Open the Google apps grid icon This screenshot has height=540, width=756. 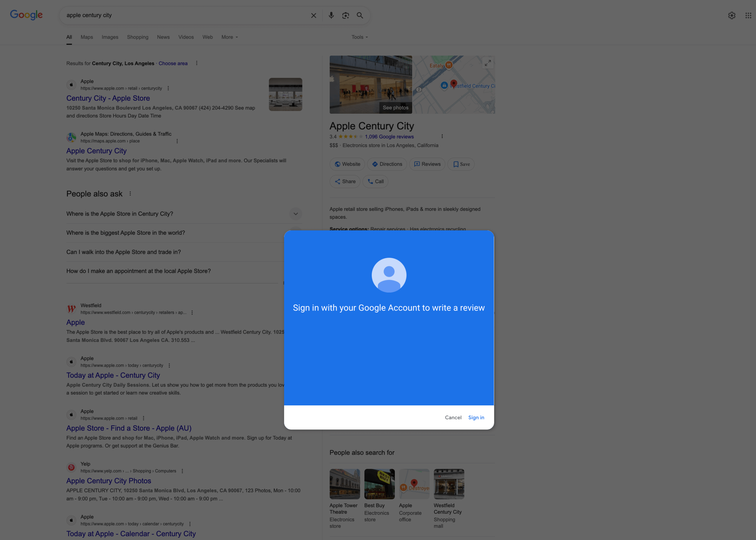748,15
